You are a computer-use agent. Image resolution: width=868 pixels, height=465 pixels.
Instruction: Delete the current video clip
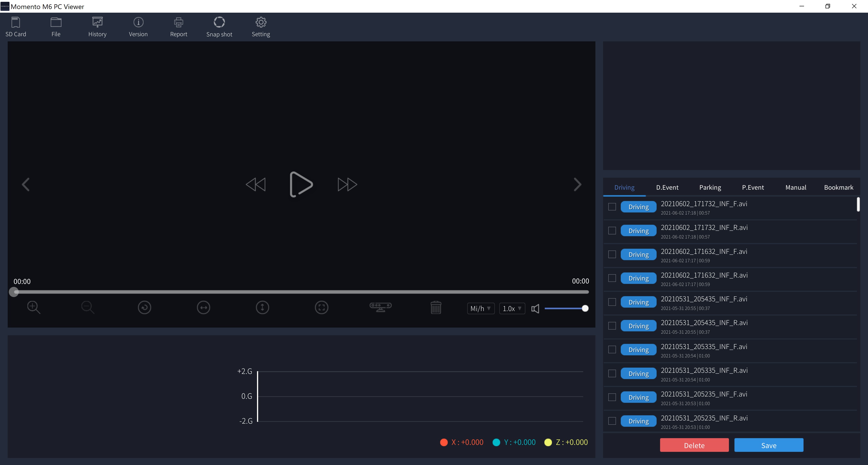(436, 307)
